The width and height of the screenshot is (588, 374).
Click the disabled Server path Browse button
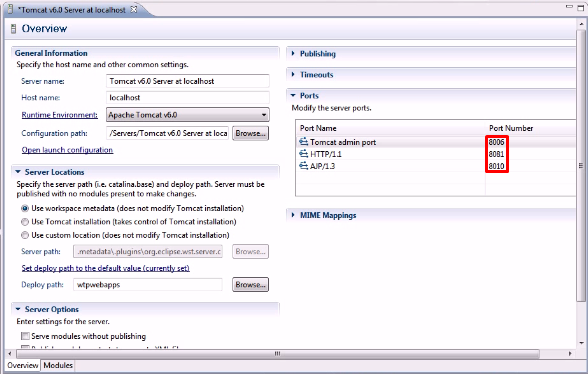pyautogui.click(x=250, y=251)
